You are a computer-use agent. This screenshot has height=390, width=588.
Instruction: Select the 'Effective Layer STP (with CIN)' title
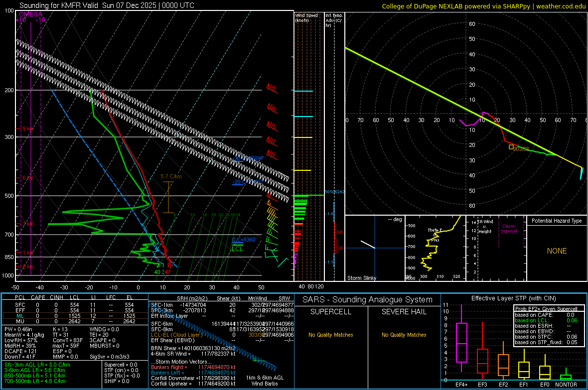point(513,298)
